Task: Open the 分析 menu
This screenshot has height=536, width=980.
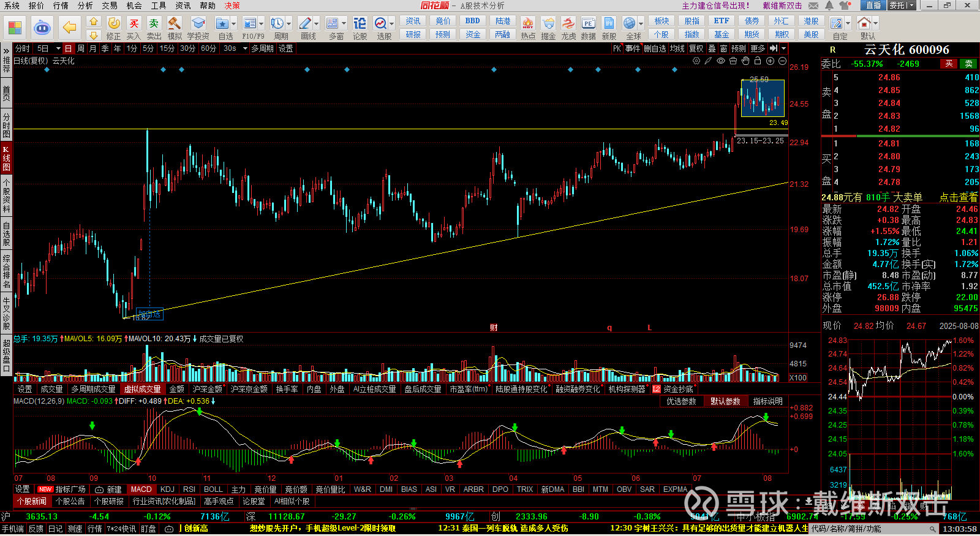Action: click(85, 6)
